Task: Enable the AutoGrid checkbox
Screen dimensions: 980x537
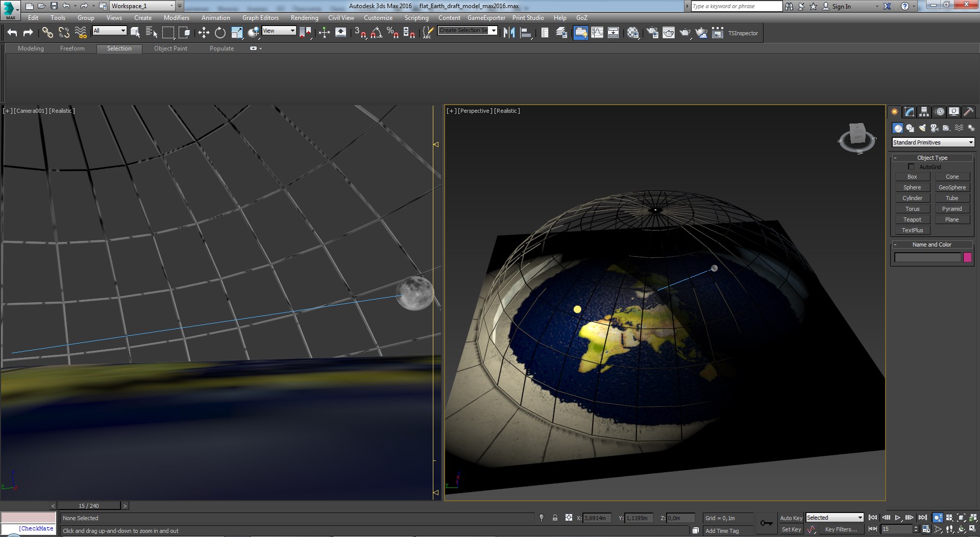Action: [x=911, y=167]
